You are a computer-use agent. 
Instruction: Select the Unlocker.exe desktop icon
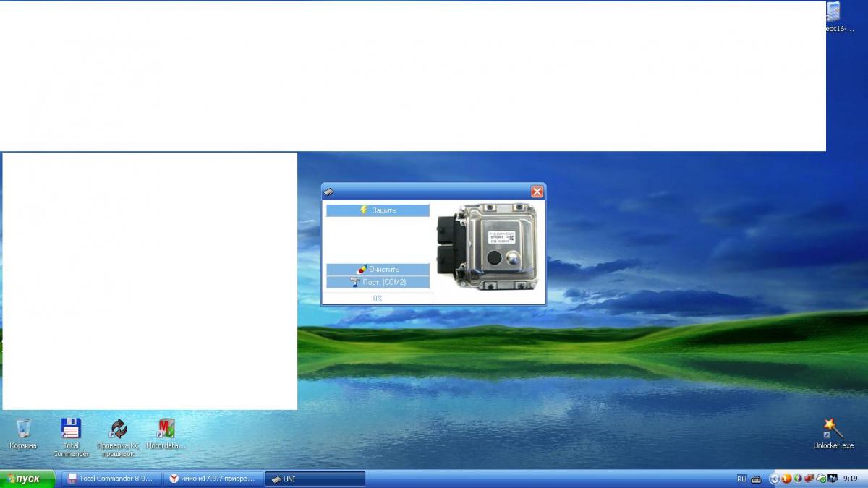coord(833,434)
